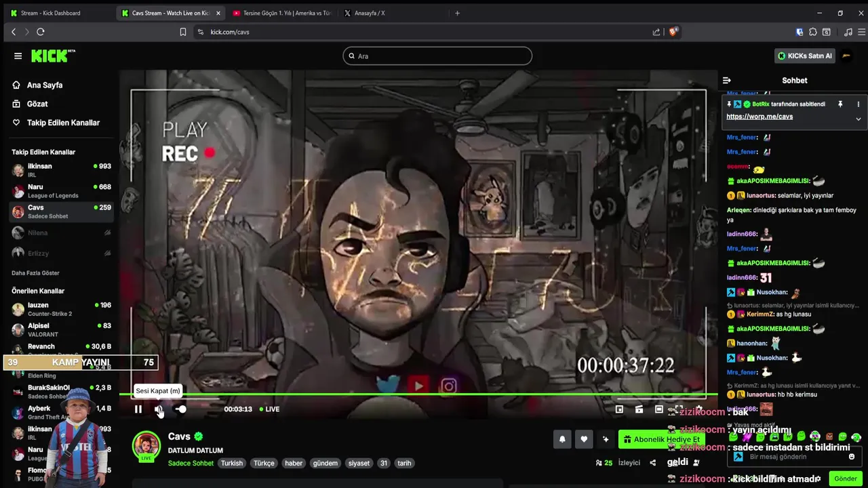This screenshot has height=488, width=868.
Task: Switch to Tersine Göçün YouTube tab
Action: point(282,13)
